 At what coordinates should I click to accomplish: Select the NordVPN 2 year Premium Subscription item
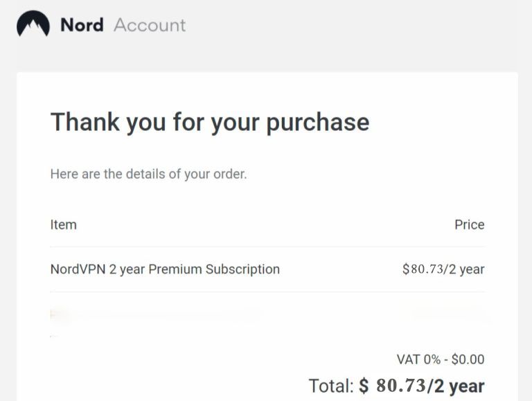[165, 269]
